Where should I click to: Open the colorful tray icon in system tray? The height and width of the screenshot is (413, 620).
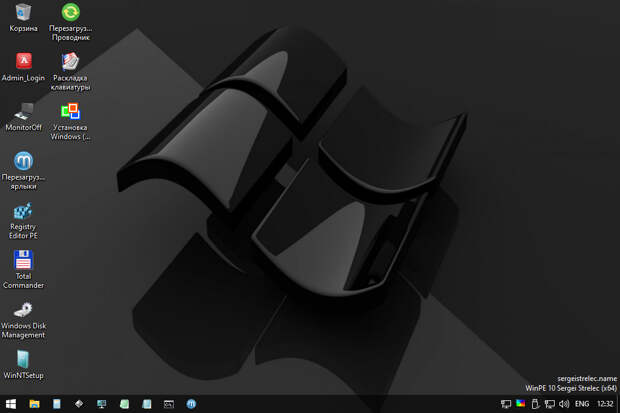pos(520,403)
